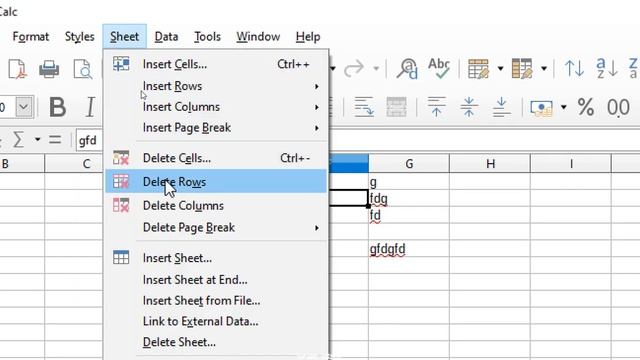The height and width of the screenshot is (360, 640).
Task: Align cell content to top
Action: (436, 107)
